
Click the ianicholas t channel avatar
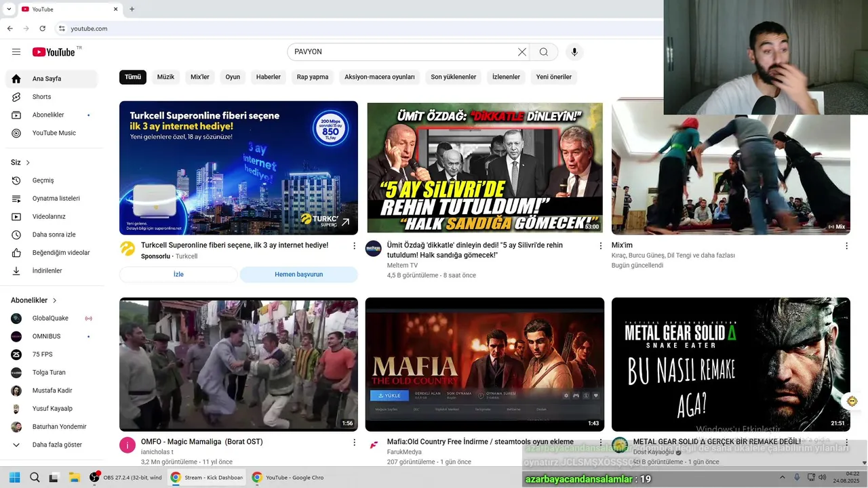click(127, 445)
